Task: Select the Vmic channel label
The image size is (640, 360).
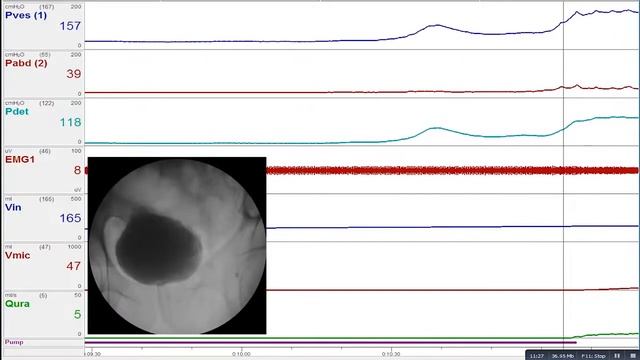Action: tap(18, 256)
